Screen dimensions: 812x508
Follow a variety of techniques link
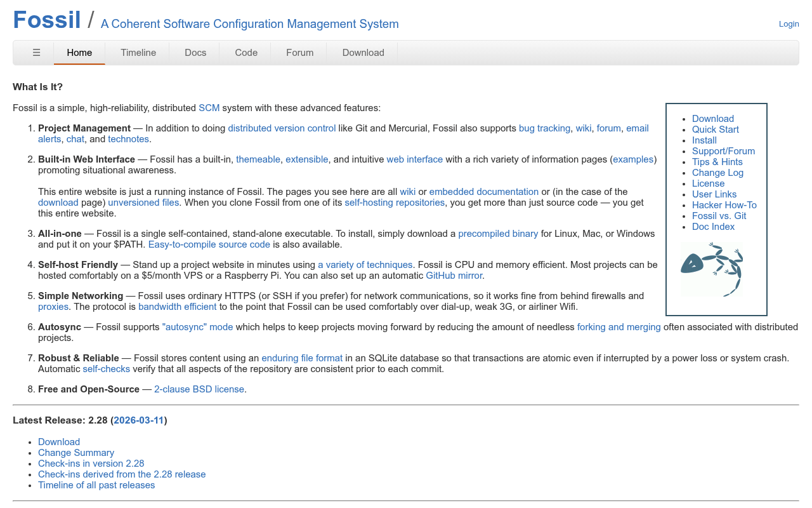click(x=365, y=265)
